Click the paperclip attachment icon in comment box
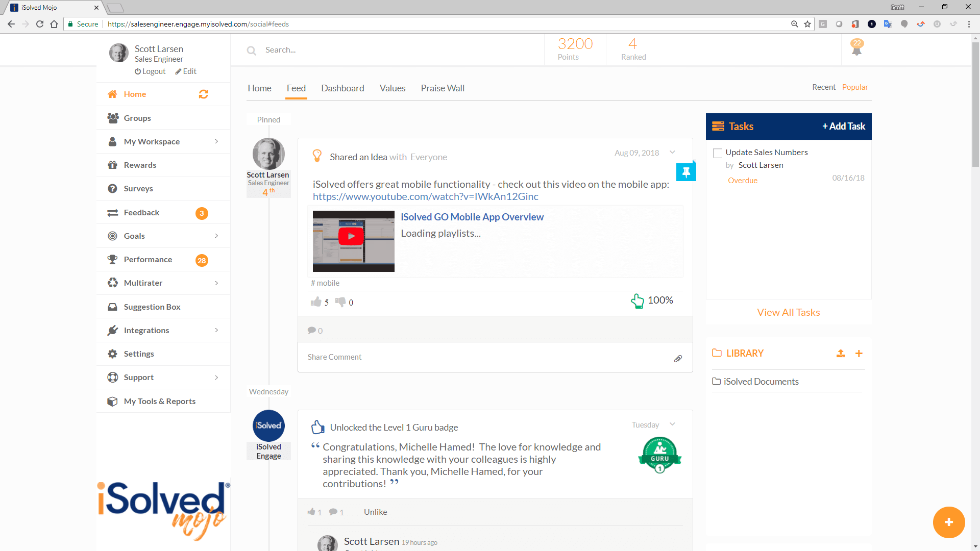This screenshot has width=980, height=551. (x=678, y=359)
